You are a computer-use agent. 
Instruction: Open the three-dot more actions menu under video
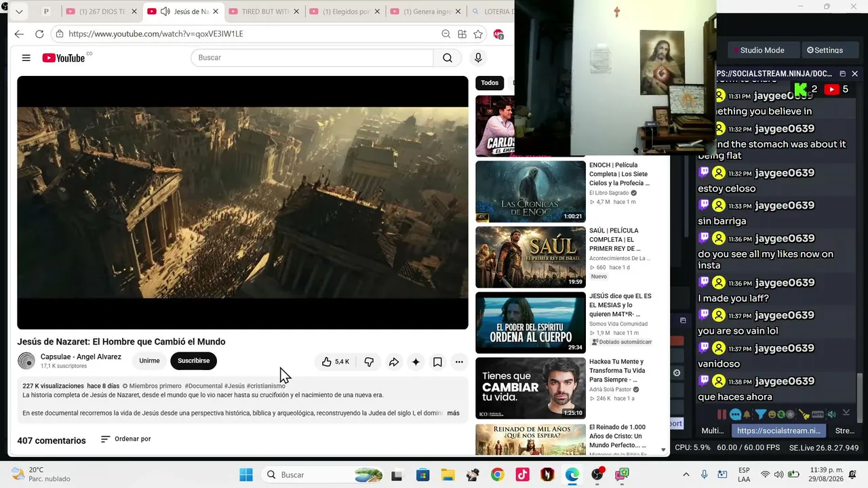click(459, 362)
